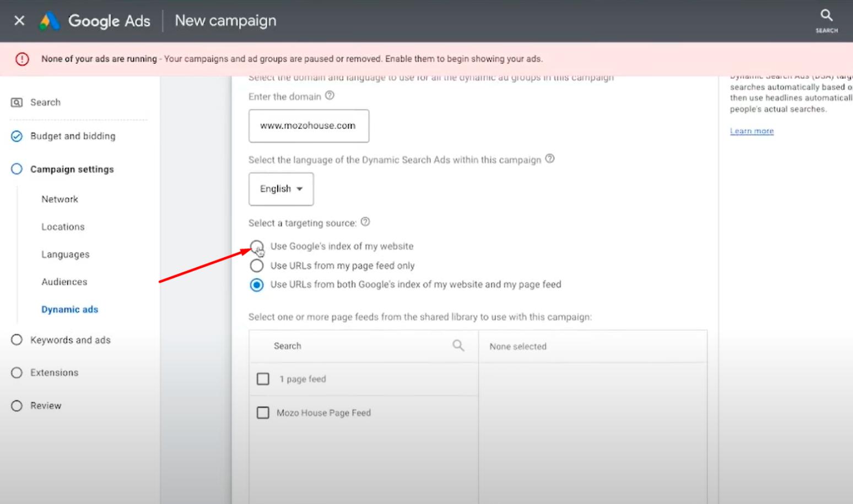Click the red alert warning icon
The height and width of the screenshot is (504, 853).
[22, 59]
